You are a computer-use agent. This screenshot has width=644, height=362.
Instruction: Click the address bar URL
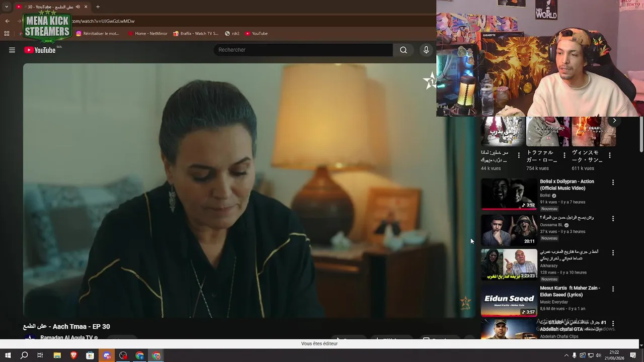pyautogui.click(x=103, y=21)
